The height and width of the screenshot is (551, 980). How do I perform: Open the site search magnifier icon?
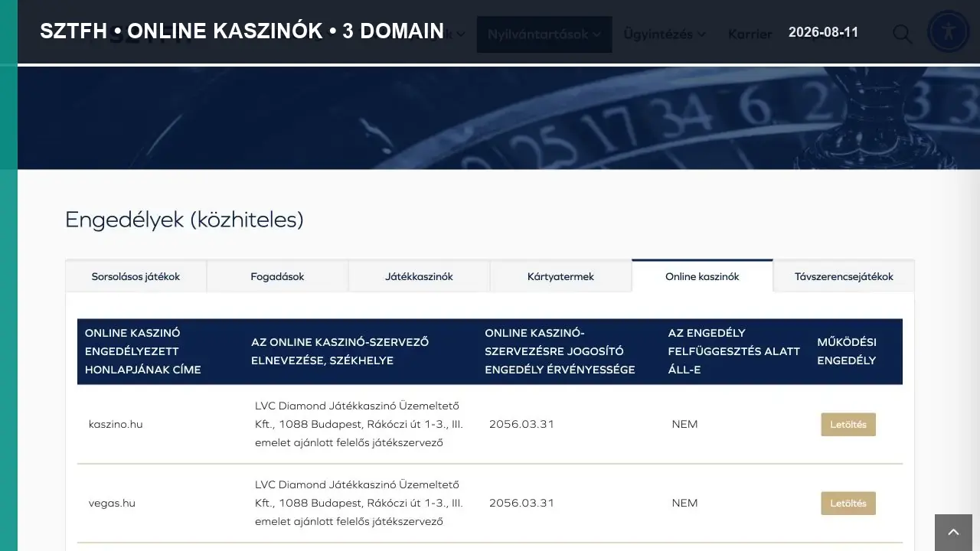pos(903,34)
